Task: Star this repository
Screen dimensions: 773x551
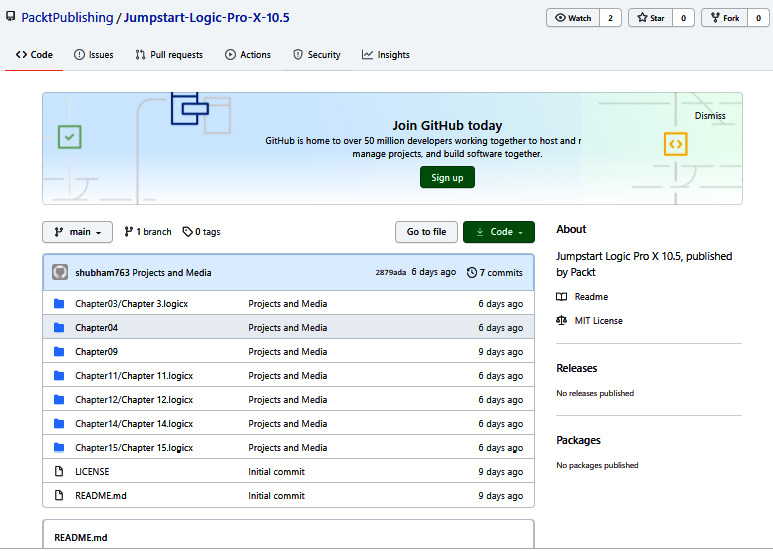Action: (651, 18)
